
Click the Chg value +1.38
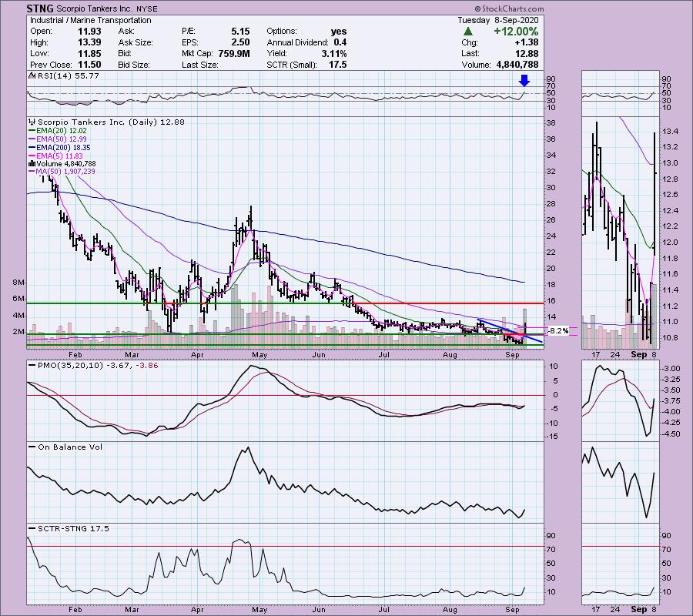coord(527,42)
